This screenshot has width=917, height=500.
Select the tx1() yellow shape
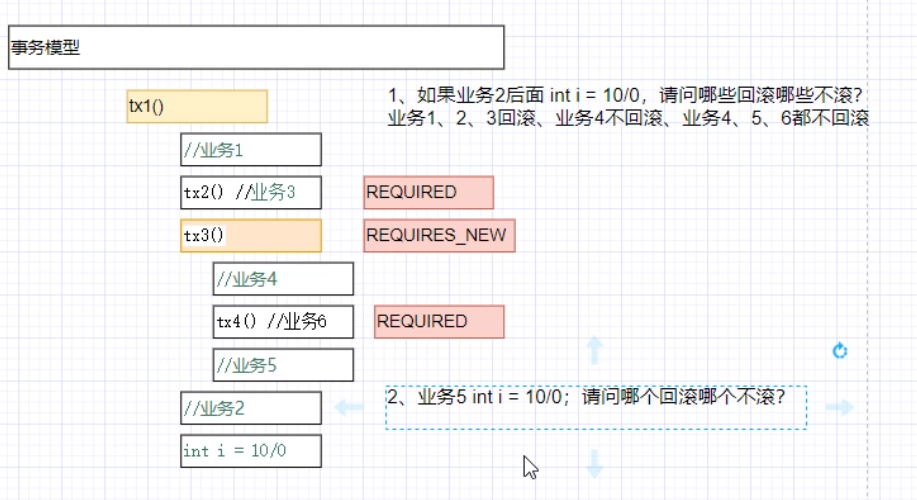click(197, 106)
